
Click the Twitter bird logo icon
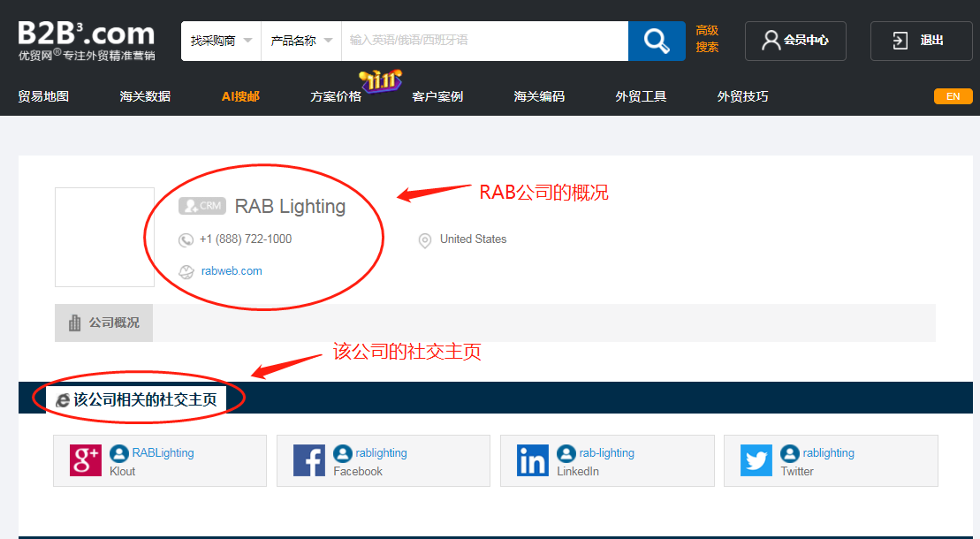tap(756, 460)
